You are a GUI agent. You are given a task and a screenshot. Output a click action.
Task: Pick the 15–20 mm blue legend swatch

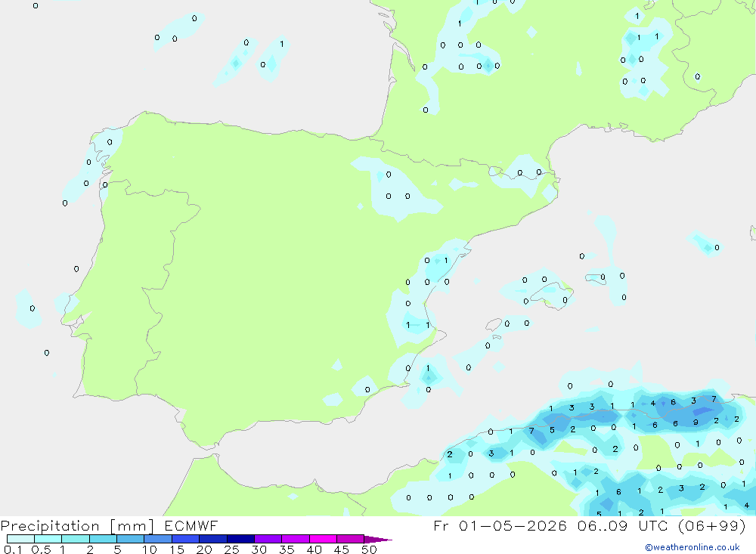186,539
